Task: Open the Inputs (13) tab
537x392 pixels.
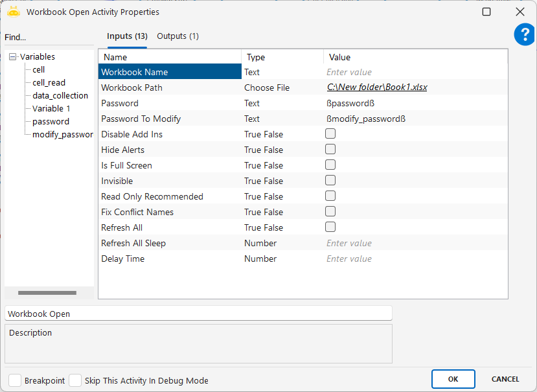Action: click(127, 36)
